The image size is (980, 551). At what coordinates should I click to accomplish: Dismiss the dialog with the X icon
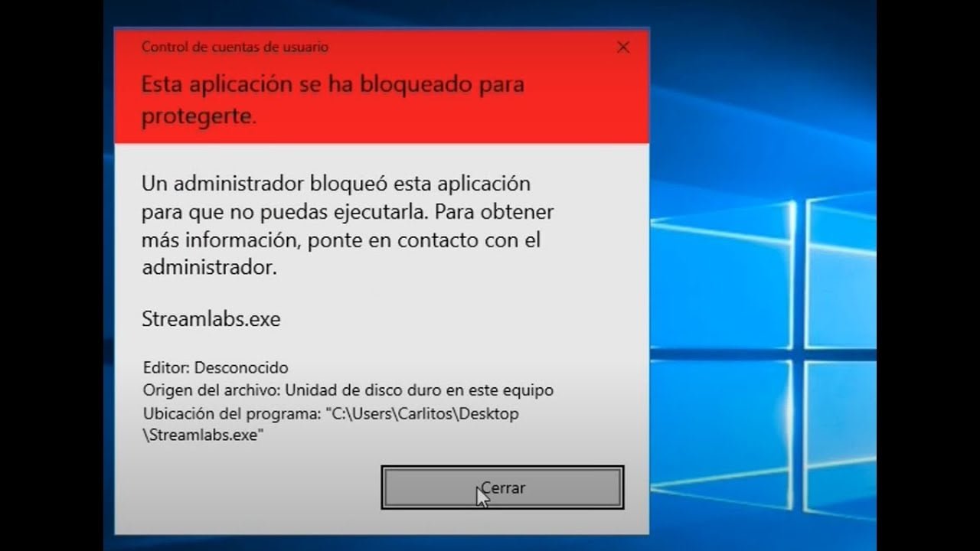coord(623,47)
